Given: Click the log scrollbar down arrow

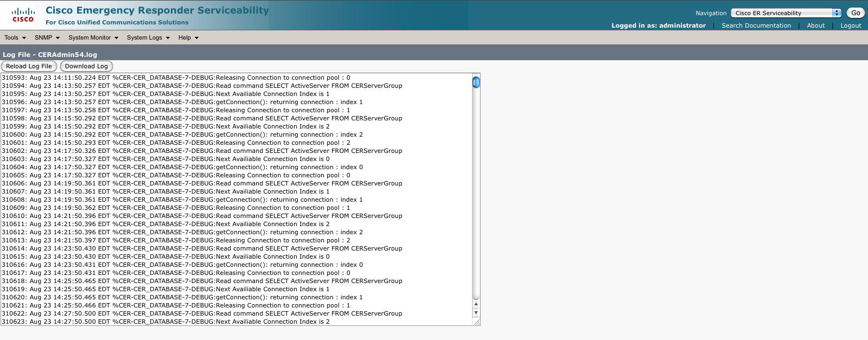Looking at the screenshot, I should coord(476,312).
